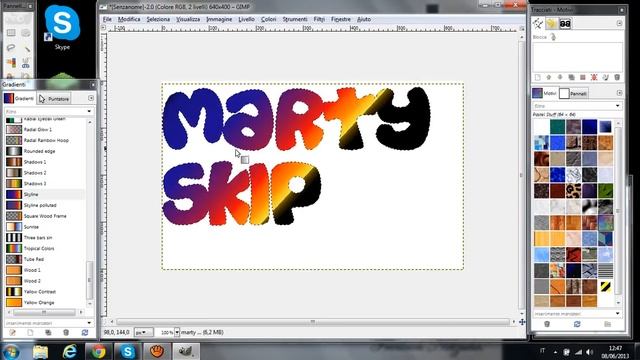Screen dimensions: 640x360
Task: Select the Rounded edge gradient
Action: click(45, 151)
